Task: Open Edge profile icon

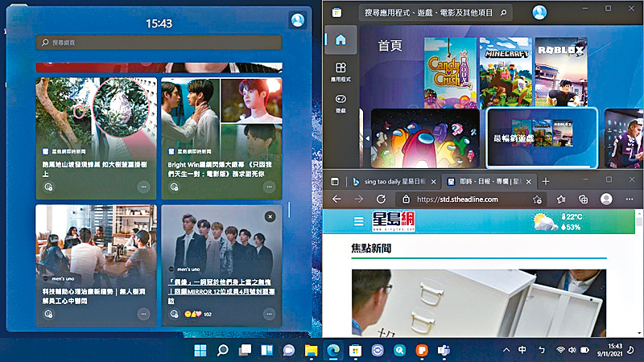Action: coord(606,199)
